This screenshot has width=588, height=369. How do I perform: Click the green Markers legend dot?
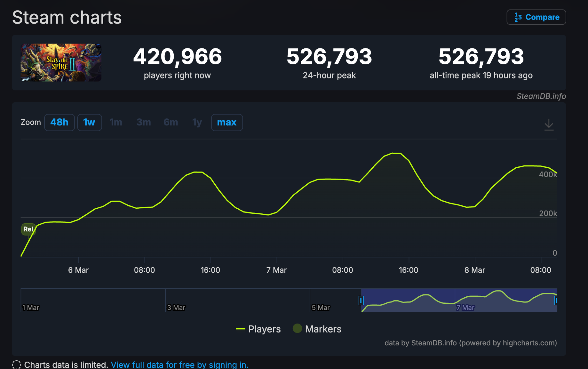point(297,328)
